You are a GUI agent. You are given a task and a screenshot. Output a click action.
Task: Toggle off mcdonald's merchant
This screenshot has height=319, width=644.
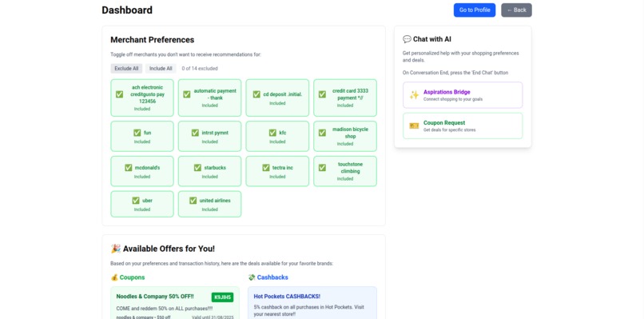coord(142,171)
